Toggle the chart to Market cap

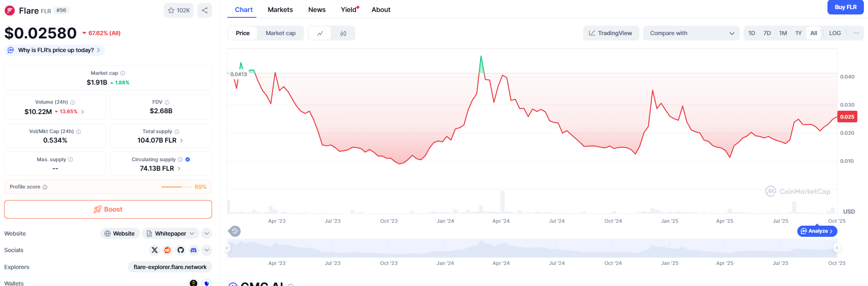point(280,33)
